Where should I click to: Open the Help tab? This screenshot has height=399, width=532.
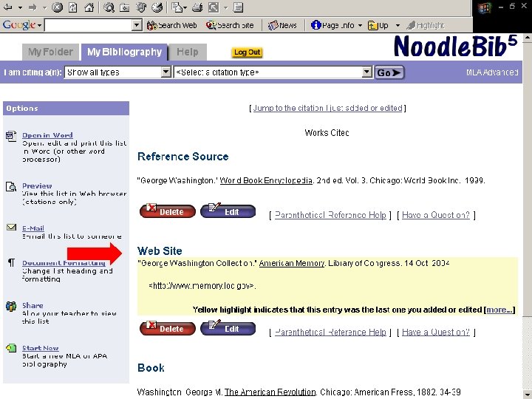[188, 52]
